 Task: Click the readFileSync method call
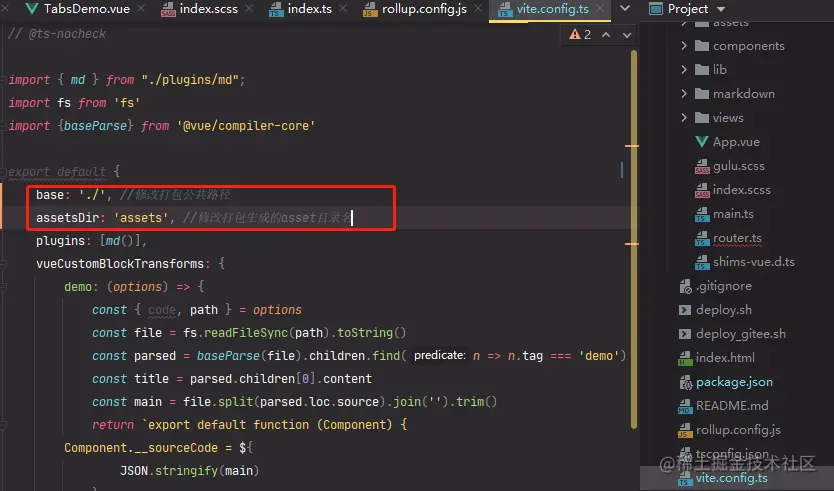(x=246, y=333)
